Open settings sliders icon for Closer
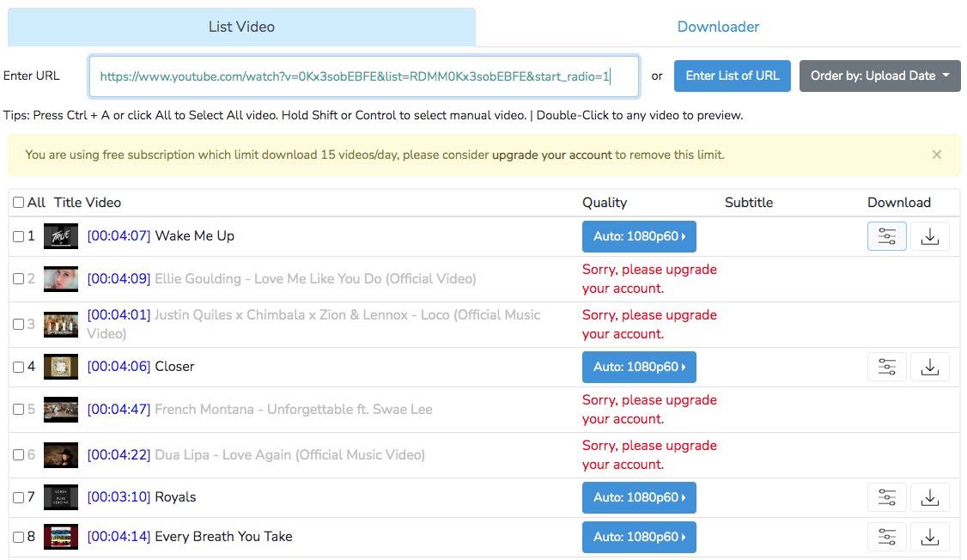 887,367
